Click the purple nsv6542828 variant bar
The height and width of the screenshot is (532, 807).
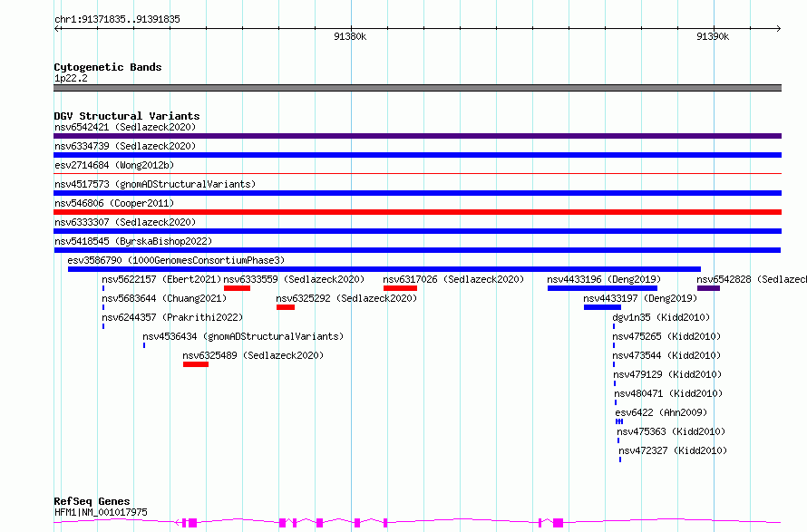pos(709,288)
